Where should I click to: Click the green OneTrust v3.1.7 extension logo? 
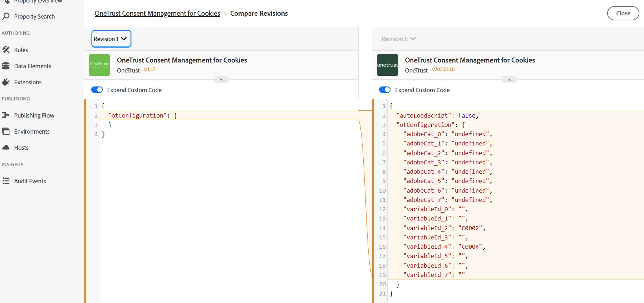[99, 65]
